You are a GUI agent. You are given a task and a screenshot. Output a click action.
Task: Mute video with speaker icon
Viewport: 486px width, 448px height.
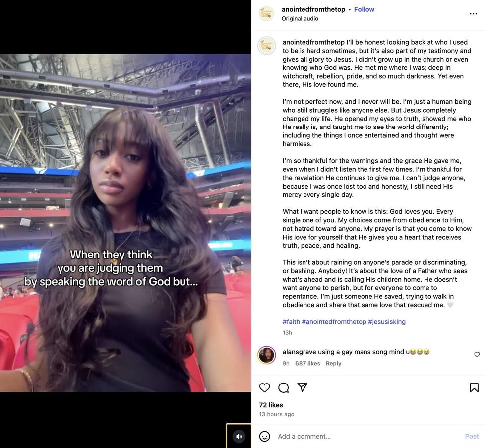(239, 436)
